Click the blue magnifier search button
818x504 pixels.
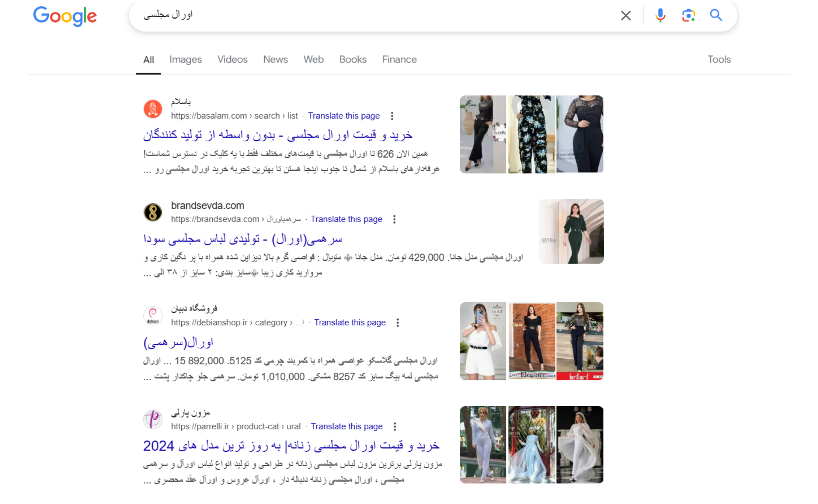(716, 15)
